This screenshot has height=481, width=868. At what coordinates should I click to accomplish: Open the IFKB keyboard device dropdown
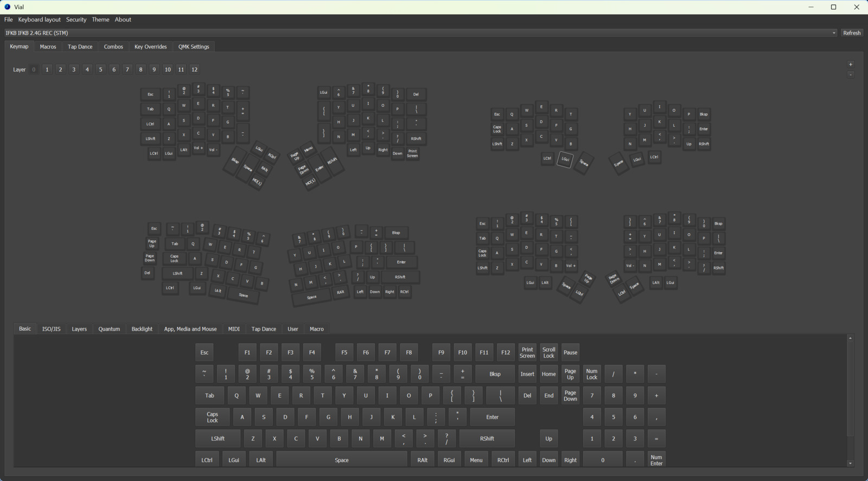coord(420,33)
